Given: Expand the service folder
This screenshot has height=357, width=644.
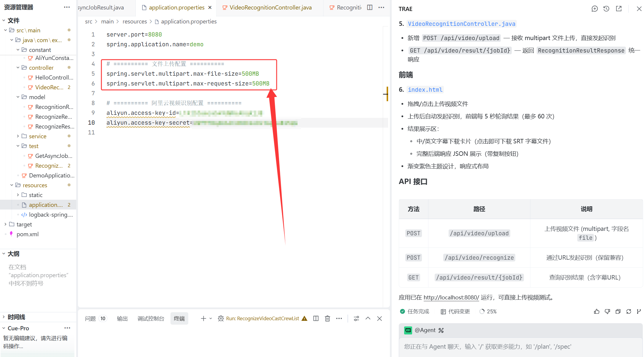Looking at the screenshot, I should (x=18, y=136).
